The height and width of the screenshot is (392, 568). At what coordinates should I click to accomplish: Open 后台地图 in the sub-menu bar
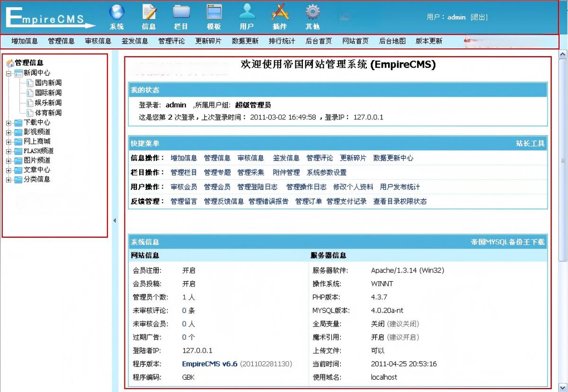click(x=392, y=41)
